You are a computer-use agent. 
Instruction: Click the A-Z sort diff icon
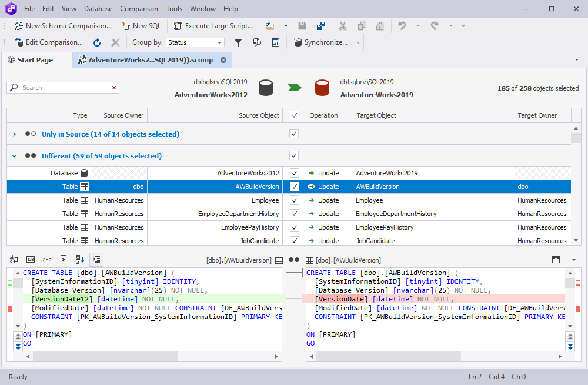[80, 260]
